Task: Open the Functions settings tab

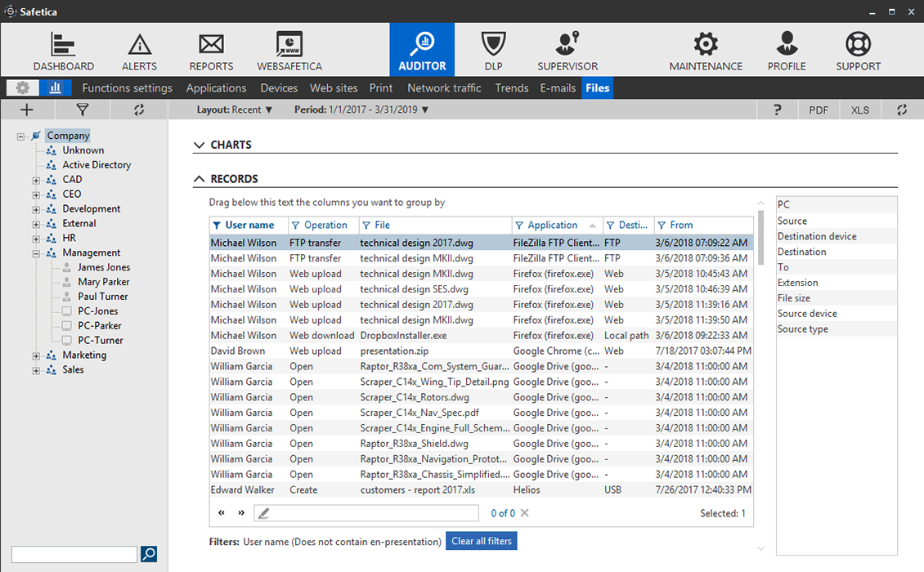Action: pyautogui.click(x=128, y=87)
